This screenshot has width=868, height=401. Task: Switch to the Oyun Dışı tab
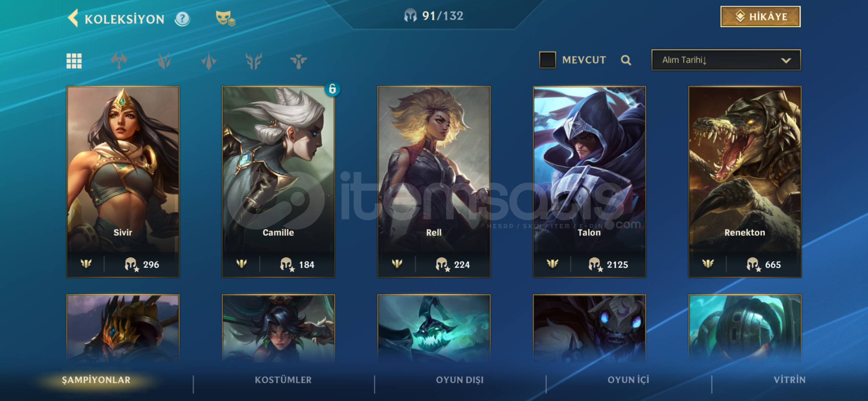(x=460, y=380)
